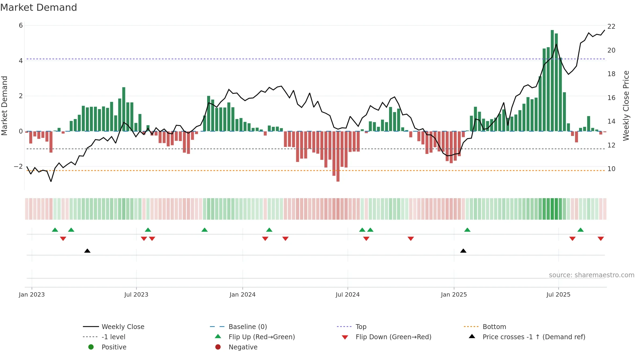The width and height of the screenshot is (644, 362).
Task: Click the black triangle icon in legend
Action: [472, 336]
